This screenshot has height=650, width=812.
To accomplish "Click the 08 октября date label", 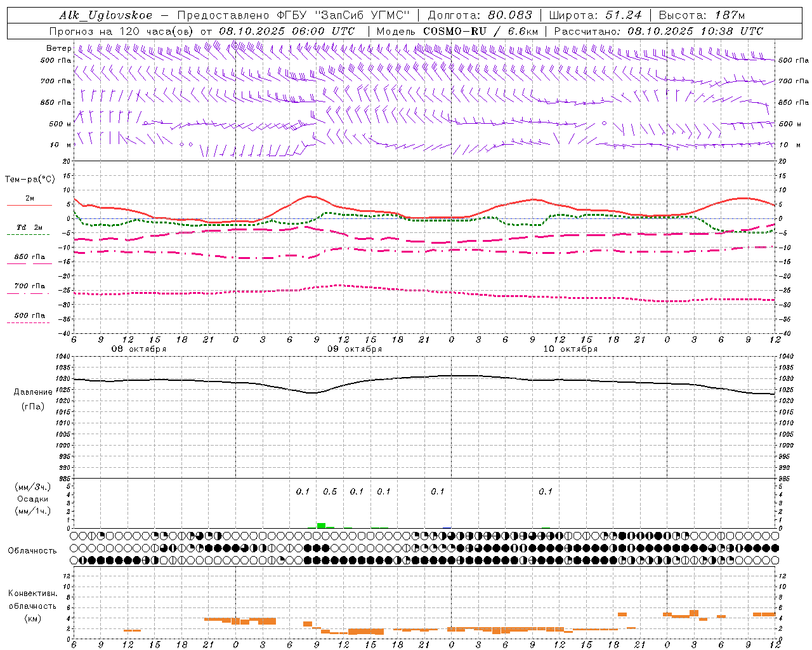I will click(x=139, y=349).
